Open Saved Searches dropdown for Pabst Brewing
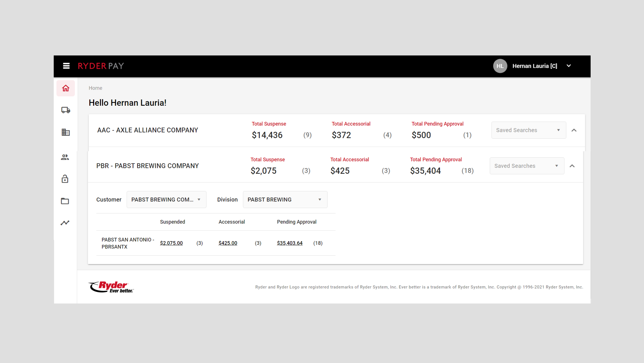The image size is (644, 363). (527, 166)
